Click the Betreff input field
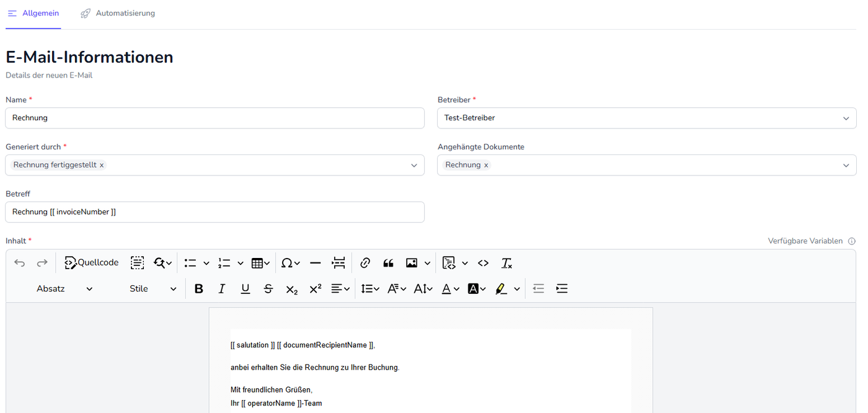The image size is (868, 413). coord(215,212)
